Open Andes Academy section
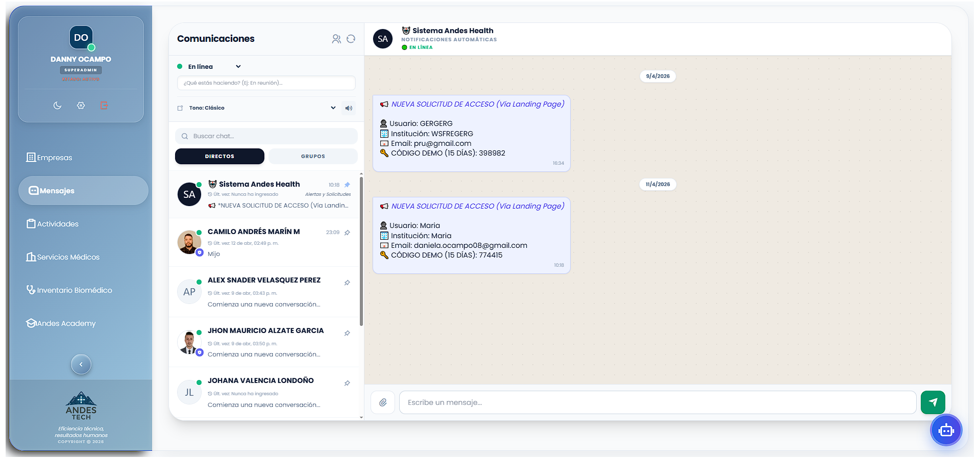 coord(83,323)
